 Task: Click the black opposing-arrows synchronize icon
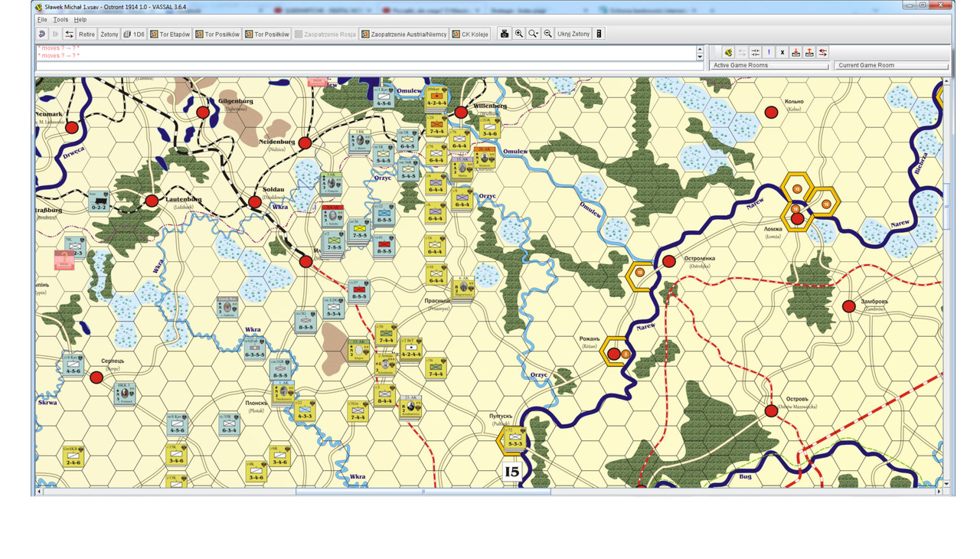click(x=756, y=52)
